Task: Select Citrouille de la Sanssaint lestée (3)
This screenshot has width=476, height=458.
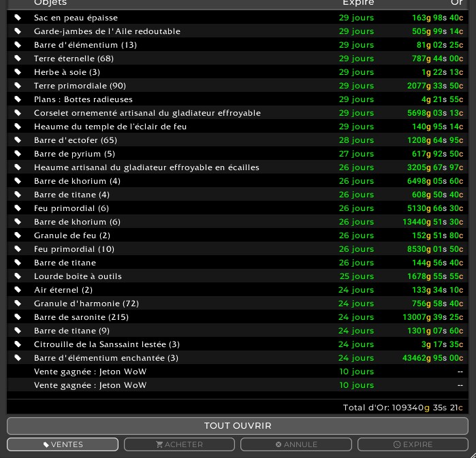Action: tap(238, 344)
